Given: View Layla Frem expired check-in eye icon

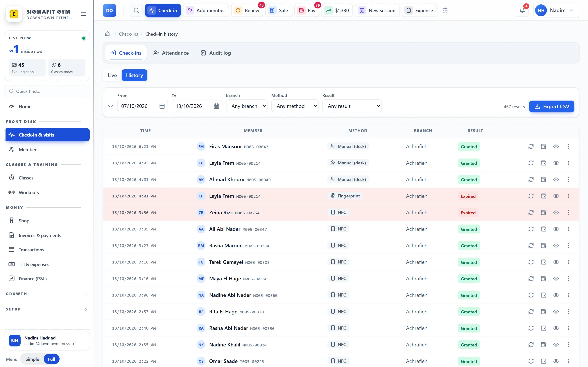Looking at the screenshot, I should (556, 196).
